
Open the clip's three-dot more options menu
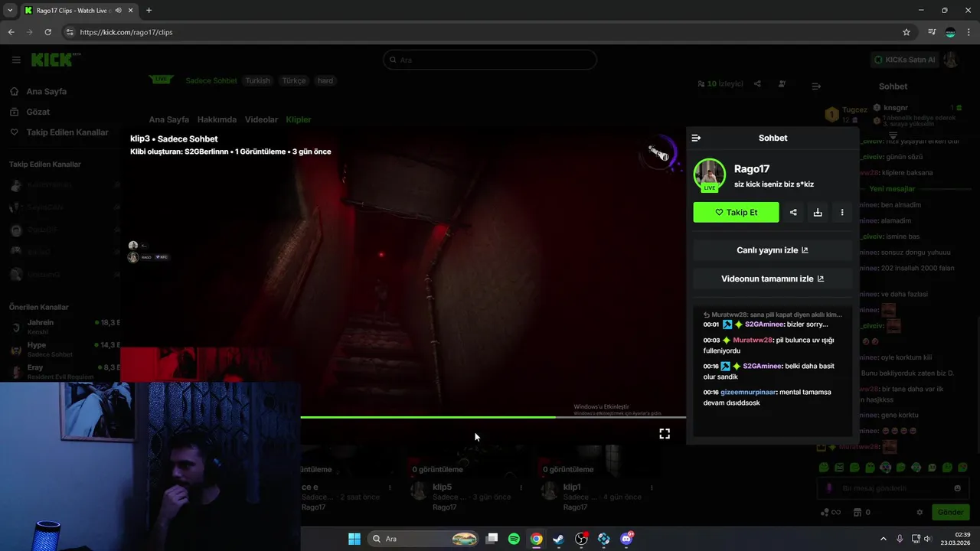pyautogui.click(x=842, y=213)
